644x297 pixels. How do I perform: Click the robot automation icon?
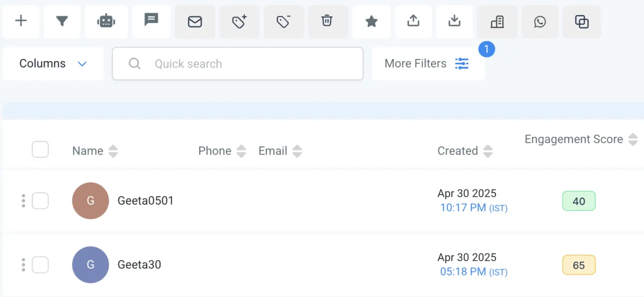pos(106,21)
